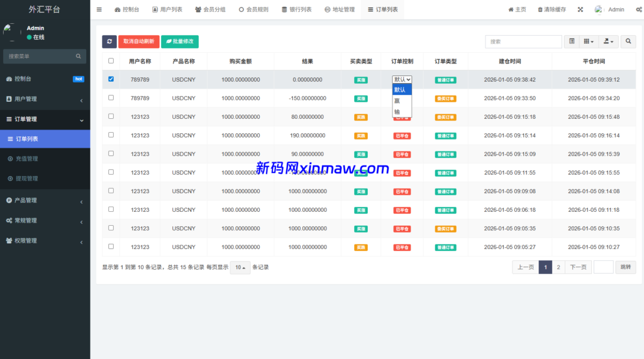This screenshot has height=359, width=644.
Task: Click the table 搜索 input field
Action: 523,41
